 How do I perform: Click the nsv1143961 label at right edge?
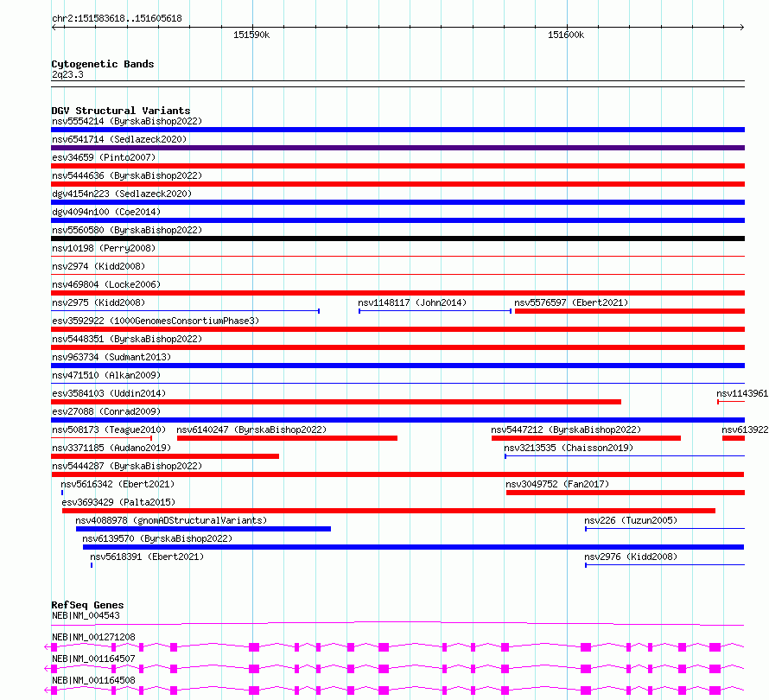point(742,393)
